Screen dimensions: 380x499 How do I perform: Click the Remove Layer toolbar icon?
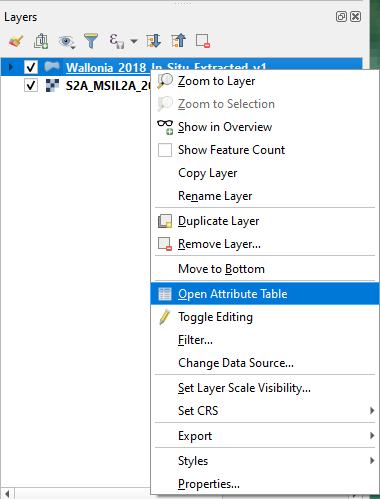203,41
